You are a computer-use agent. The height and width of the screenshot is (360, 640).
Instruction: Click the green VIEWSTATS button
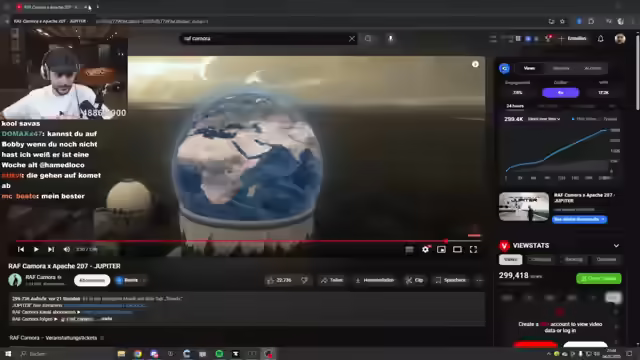tap(599, 278)
